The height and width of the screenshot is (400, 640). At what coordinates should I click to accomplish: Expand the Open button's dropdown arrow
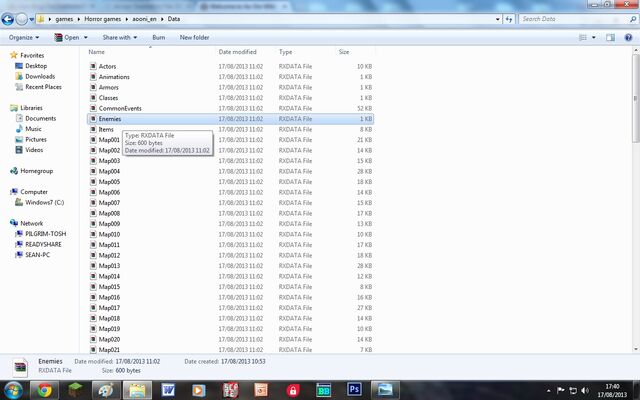coord(86,38)
